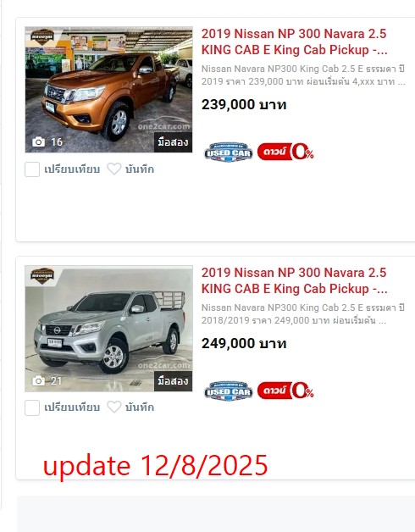Click the second-hand label on silver Navara photo
The height and width of the screenshot is (532, 415).
[x=173, y=381]
